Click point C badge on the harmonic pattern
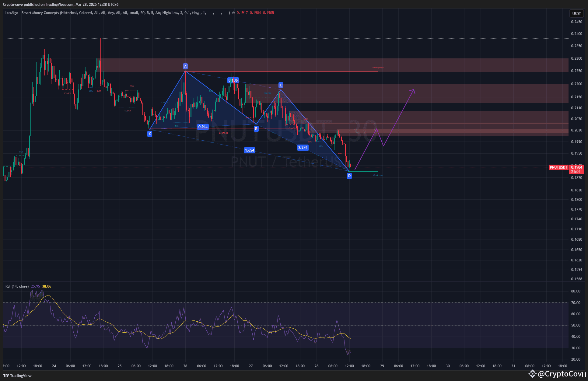 pyautogui.click(x=281, y=86)
